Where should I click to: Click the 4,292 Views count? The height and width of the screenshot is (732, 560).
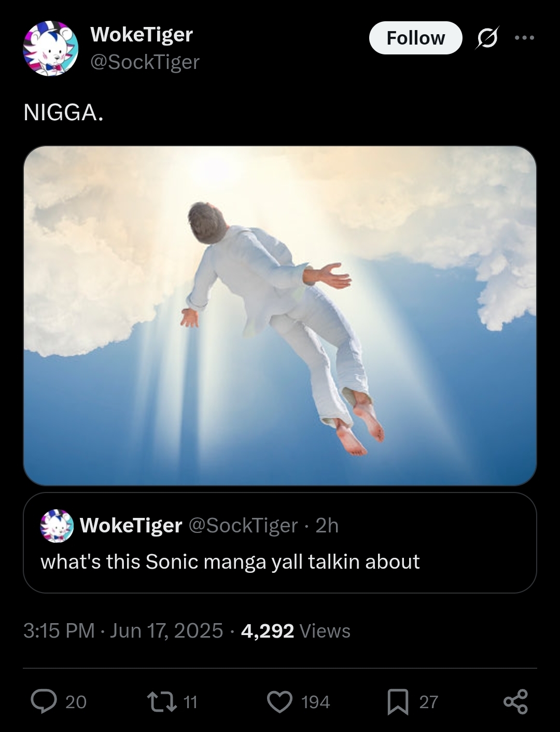(x=296, y=631)
